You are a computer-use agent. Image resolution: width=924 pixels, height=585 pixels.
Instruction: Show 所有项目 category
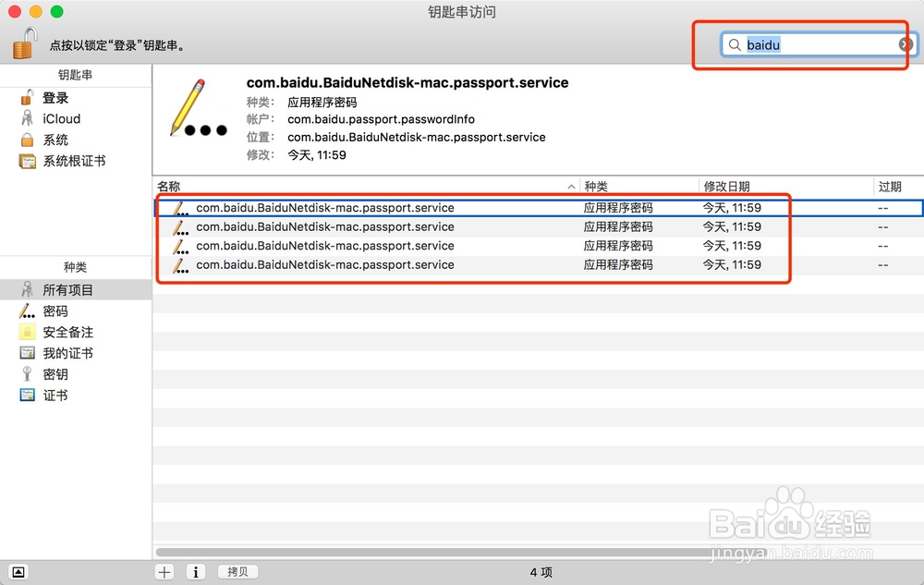tap(76, 290)
